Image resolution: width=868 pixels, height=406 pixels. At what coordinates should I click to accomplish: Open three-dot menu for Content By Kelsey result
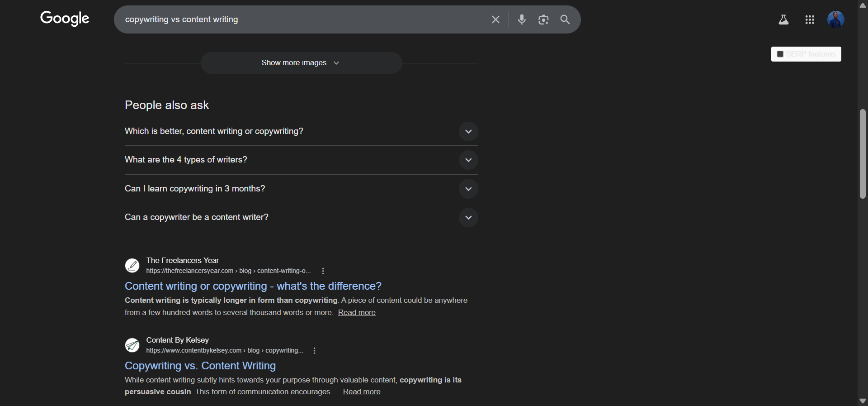pyautogui.click(x=314, y=351)
